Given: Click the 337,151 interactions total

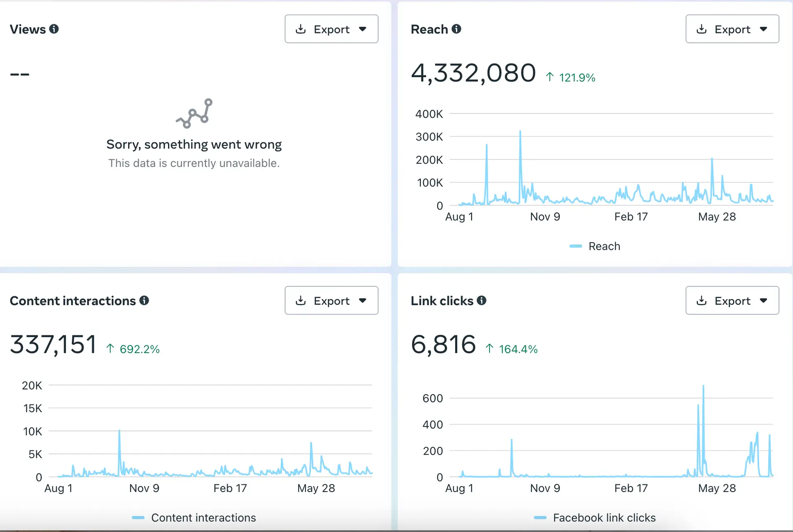Looking at the screenshot, I should (53, 344).
